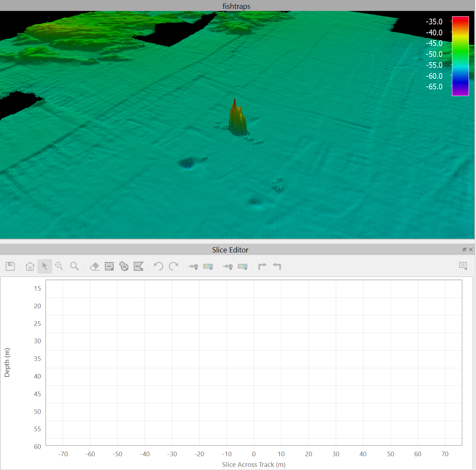Undo the last slice edit
Image resolution: width=476 pixels, height=470 pixels.
pos(159,266)
